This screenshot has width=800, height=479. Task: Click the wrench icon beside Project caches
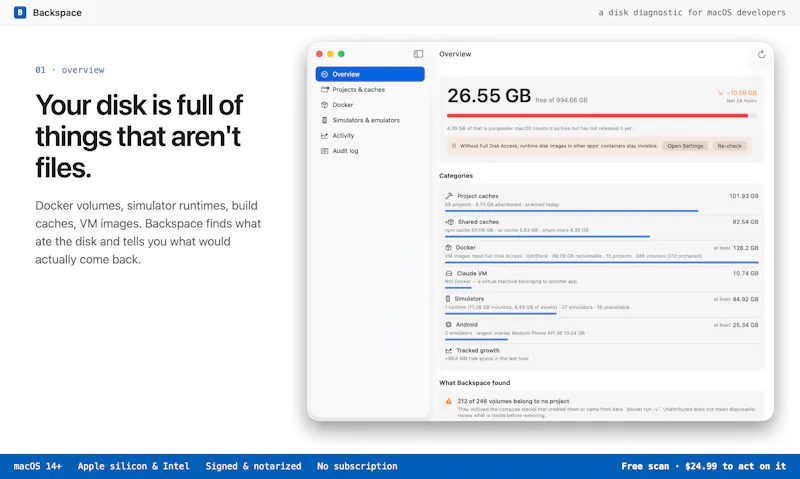click(449, 196)
